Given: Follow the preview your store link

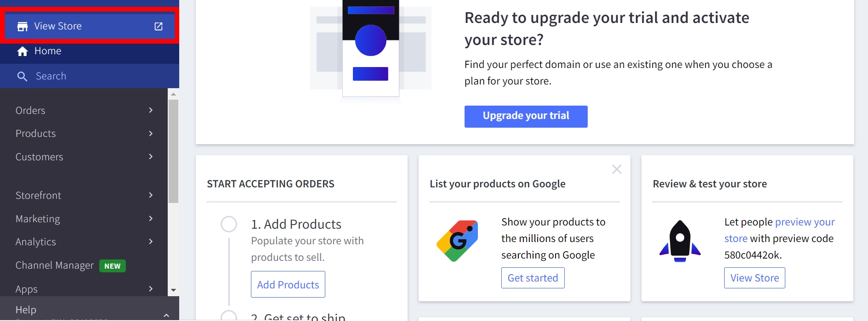Looking at the screenshot, I should 805,222.
